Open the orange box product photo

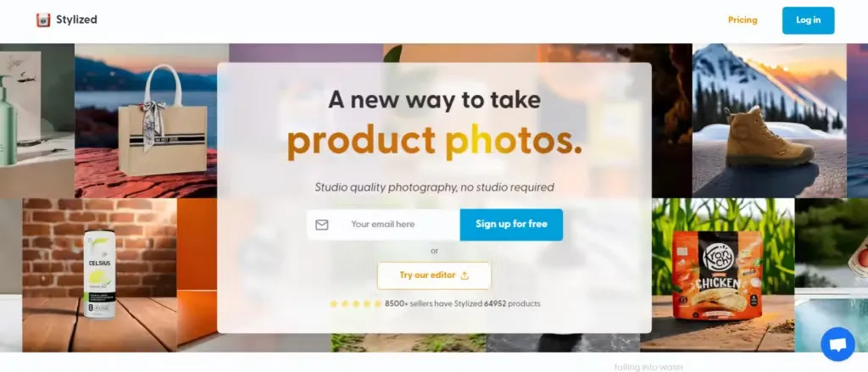coord(197,275)
